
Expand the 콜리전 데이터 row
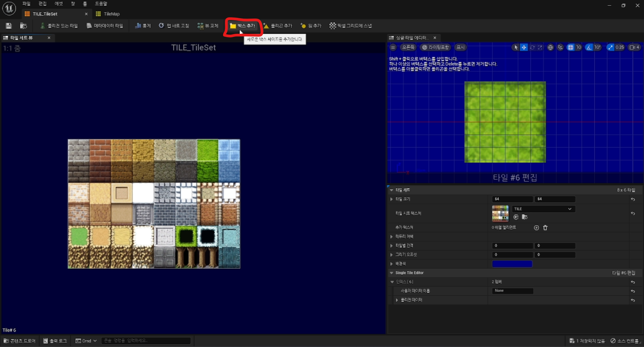(397, 300)
